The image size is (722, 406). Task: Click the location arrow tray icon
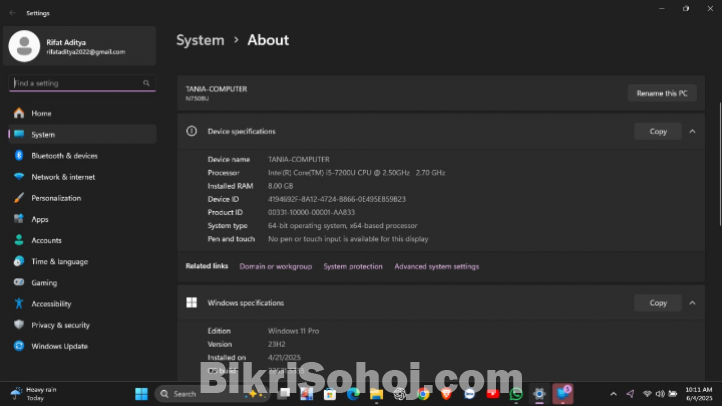click(630, 394)
